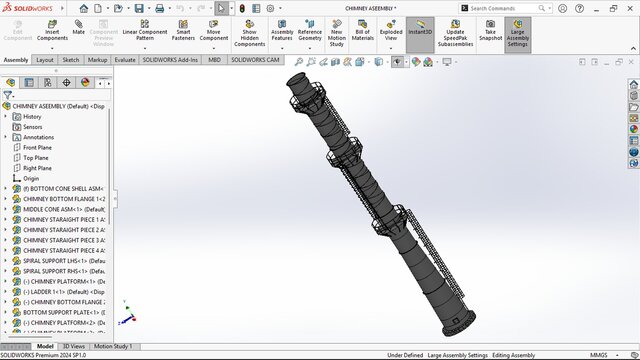Expand BOTTOM CONE SHELL ASM node

5,189
